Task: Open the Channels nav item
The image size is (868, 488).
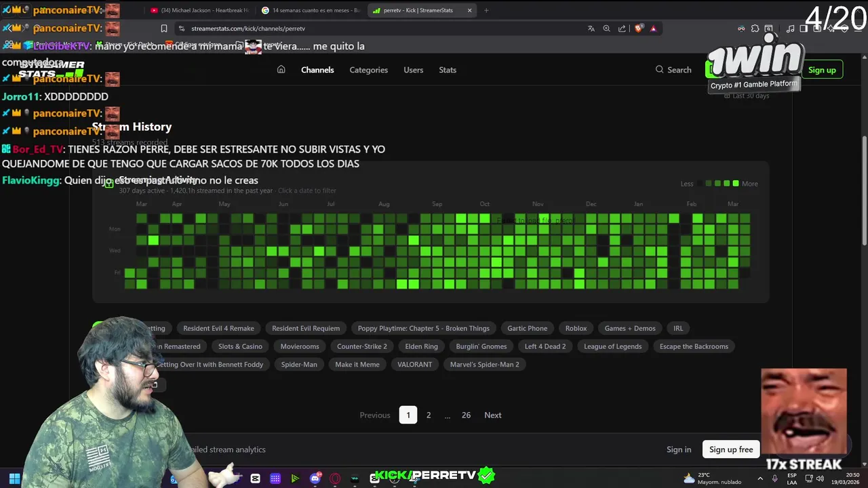Action: coord(317,70)
